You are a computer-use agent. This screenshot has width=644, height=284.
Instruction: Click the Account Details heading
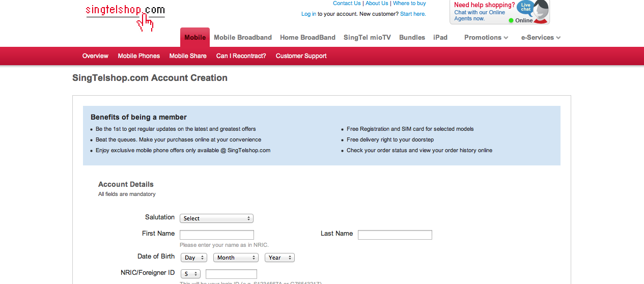(x=126, y=184)
